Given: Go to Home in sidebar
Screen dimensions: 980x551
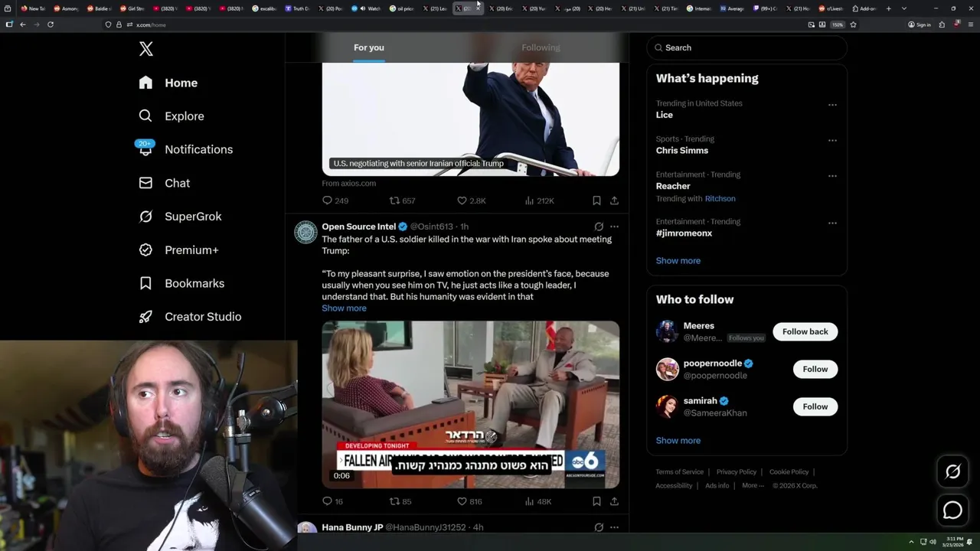Looking at the screenshot, I should pyautogui.click(x=168, y=83).
